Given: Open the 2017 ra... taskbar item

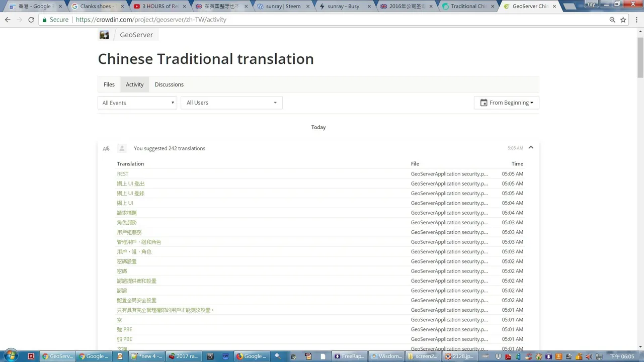Looking at the screenshot, I should pos(184,356).
